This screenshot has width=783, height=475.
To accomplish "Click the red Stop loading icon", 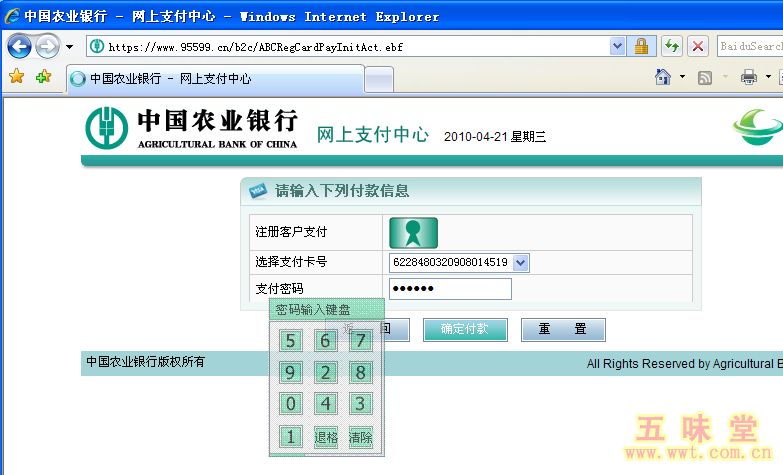I will pos(698,46).
